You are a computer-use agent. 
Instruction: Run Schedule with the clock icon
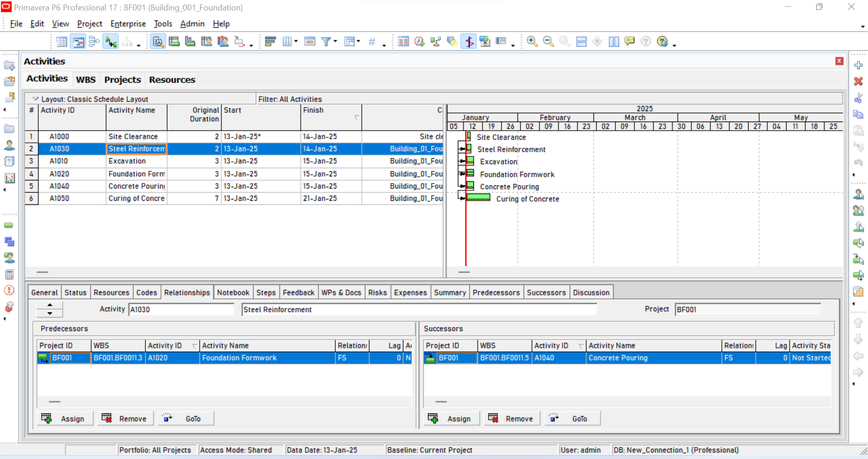(420, 42)
